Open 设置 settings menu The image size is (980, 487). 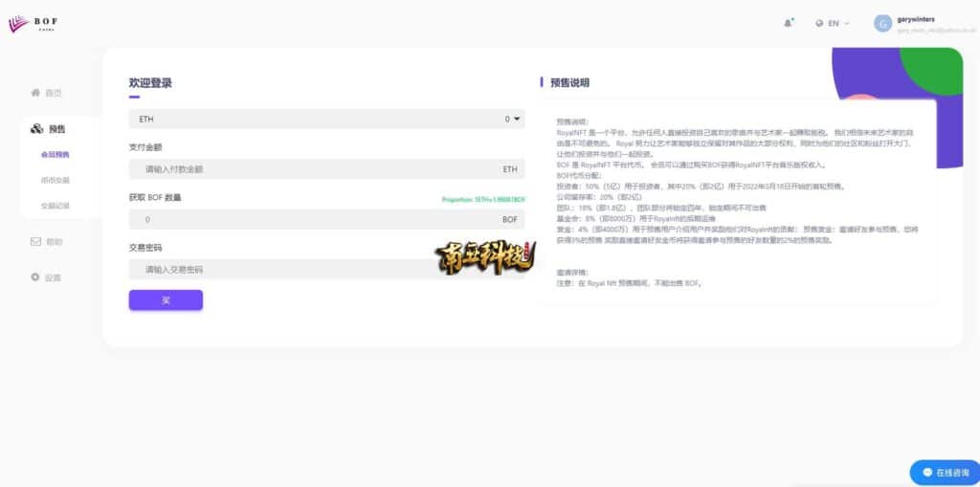click(54, 277)
